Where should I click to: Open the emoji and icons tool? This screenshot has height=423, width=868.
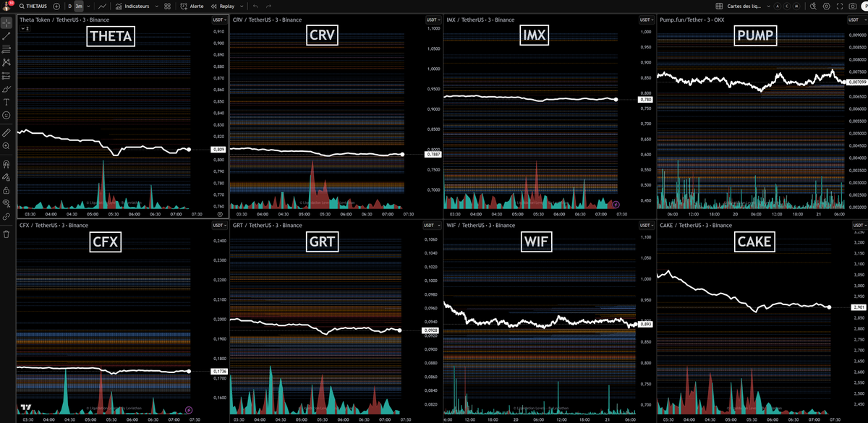[6, 115]
